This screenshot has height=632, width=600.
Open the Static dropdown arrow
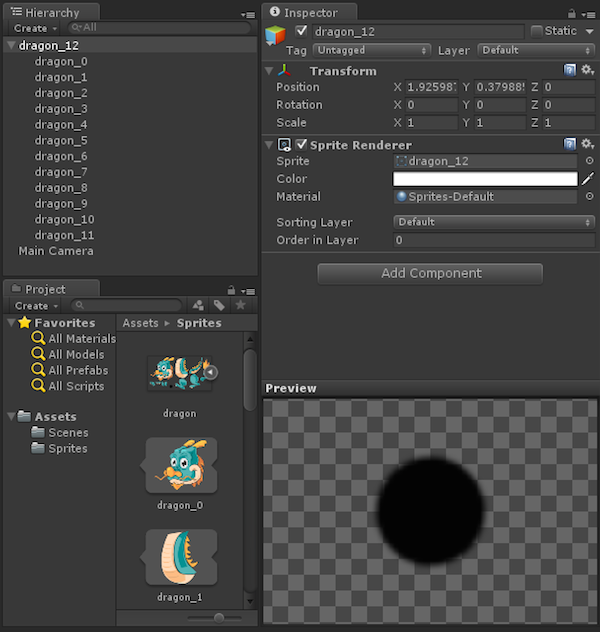589,31
